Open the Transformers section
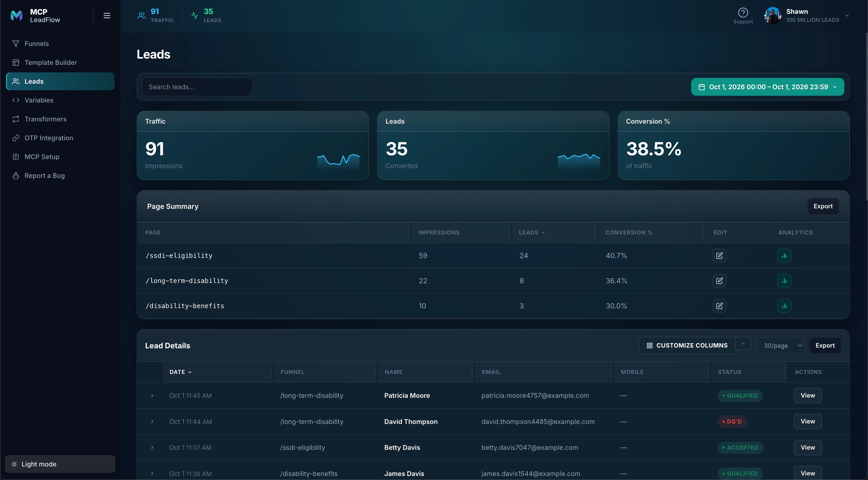 (60, 119)
